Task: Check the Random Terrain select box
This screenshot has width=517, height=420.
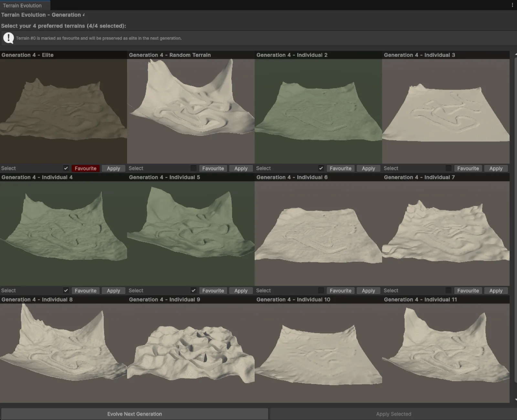Action: click(194, 168)
